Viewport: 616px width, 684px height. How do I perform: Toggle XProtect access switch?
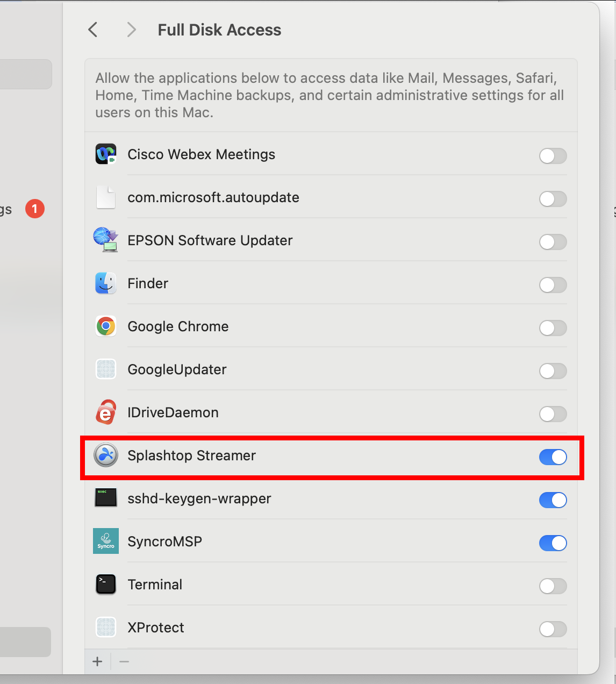point(553,629)
